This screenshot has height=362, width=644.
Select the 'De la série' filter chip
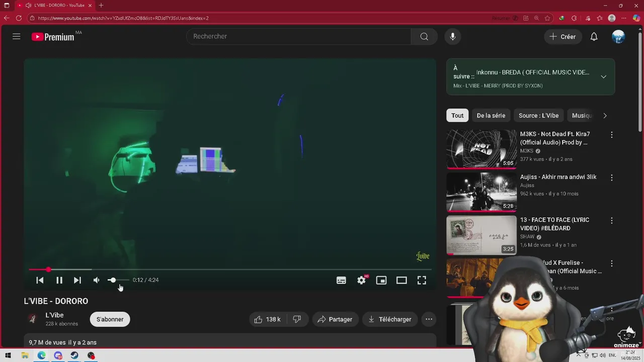491,116
